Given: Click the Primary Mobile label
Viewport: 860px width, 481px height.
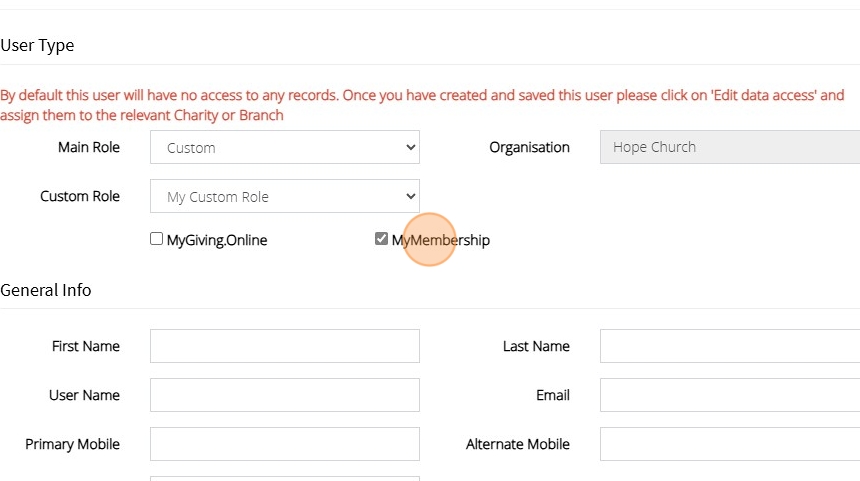Looking at the screenshot, I should click(72, 444).
